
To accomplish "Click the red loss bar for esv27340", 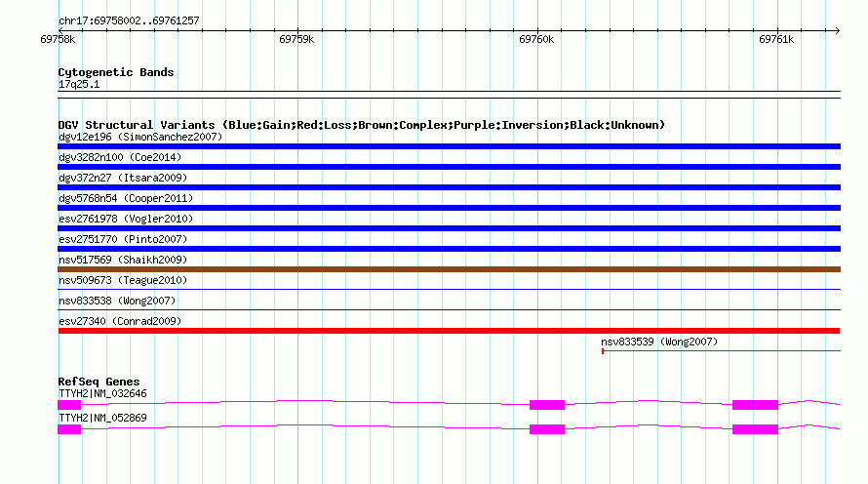I will point(449,331).
